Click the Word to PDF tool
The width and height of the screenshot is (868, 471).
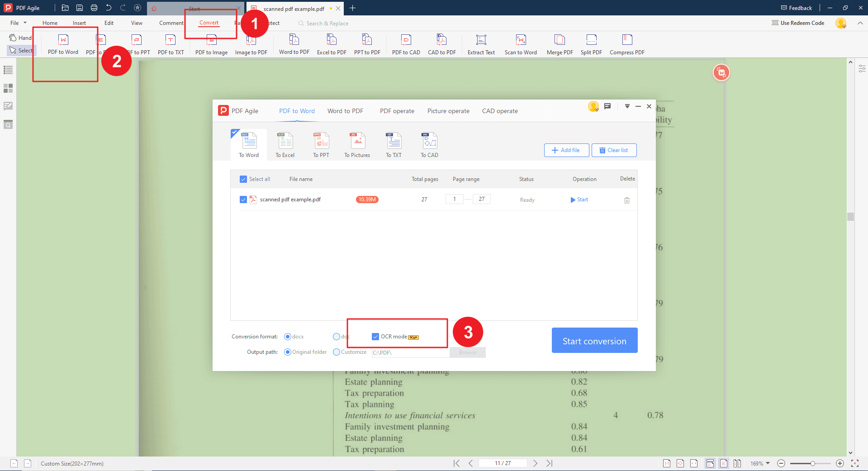(x=294, y=44)
